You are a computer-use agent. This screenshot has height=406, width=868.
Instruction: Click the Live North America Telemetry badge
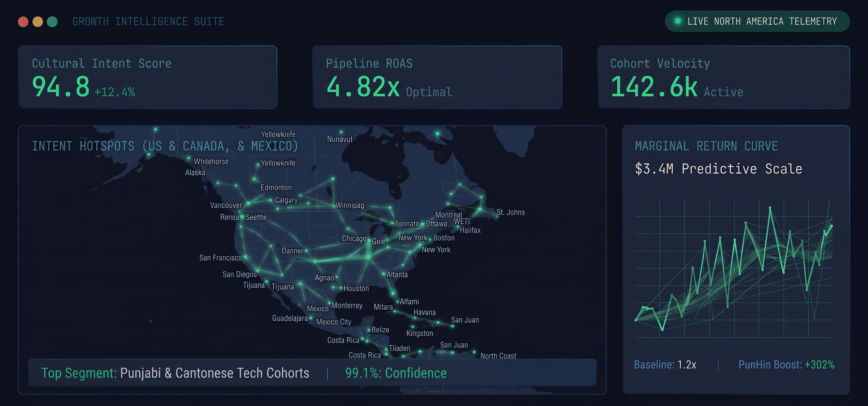click(x=757, y=21)
